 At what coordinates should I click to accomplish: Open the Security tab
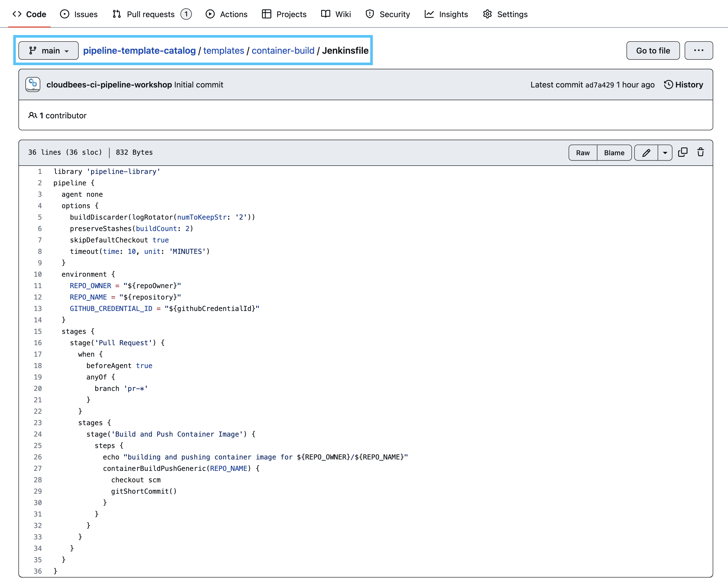click(388, 14)
